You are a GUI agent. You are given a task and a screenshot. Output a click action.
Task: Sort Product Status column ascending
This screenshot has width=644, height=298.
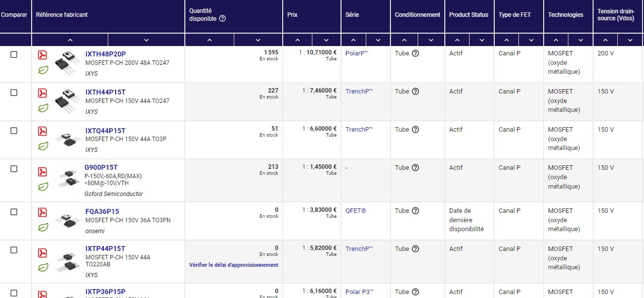coord(457,40)
